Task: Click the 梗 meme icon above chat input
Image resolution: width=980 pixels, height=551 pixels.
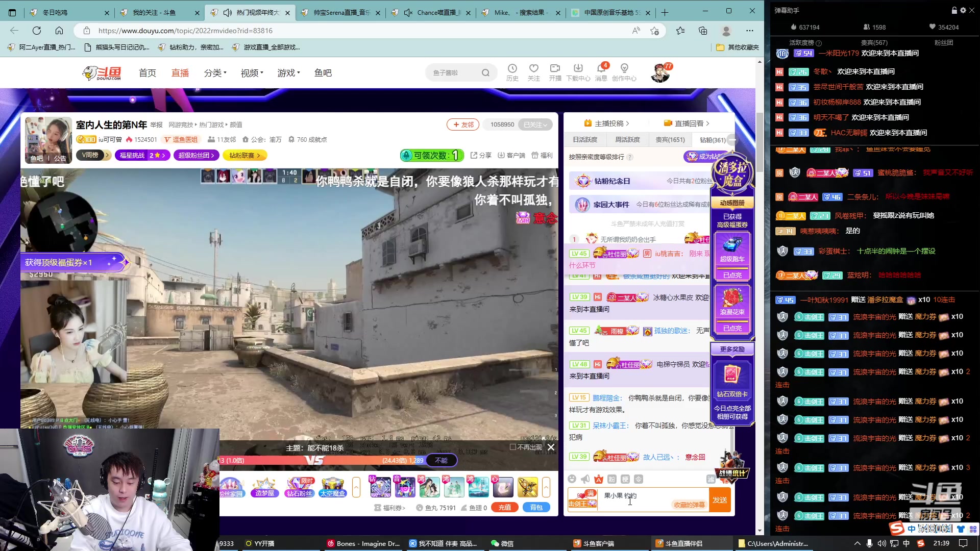Action: tap(625, 479)
